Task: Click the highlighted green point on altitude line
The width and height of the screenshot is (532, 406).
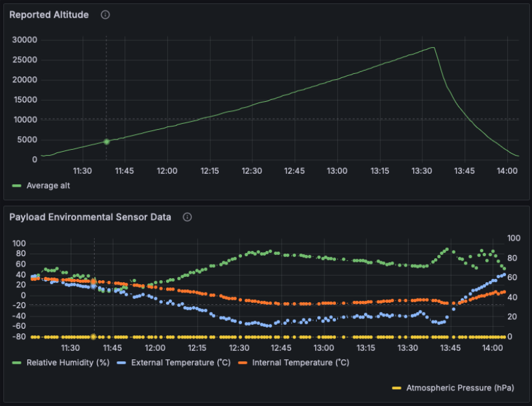Action: (x=106, y=141)
